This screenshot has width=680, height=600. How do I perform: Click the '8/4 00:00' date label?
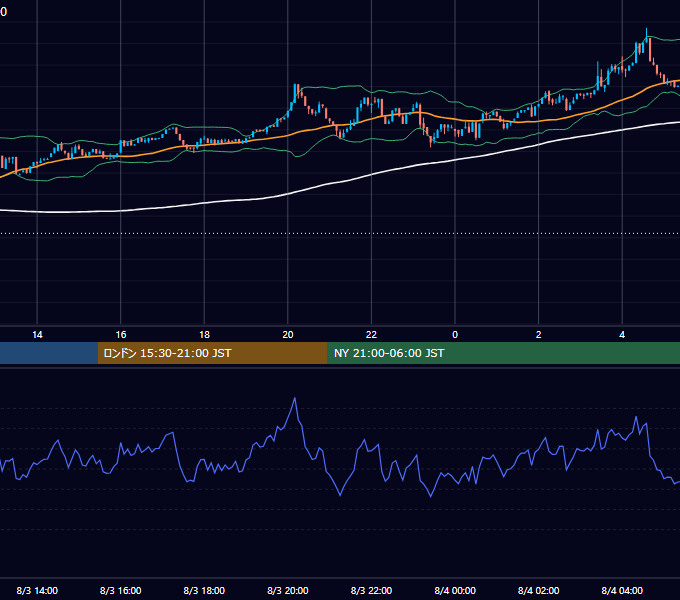click(455, 590)
